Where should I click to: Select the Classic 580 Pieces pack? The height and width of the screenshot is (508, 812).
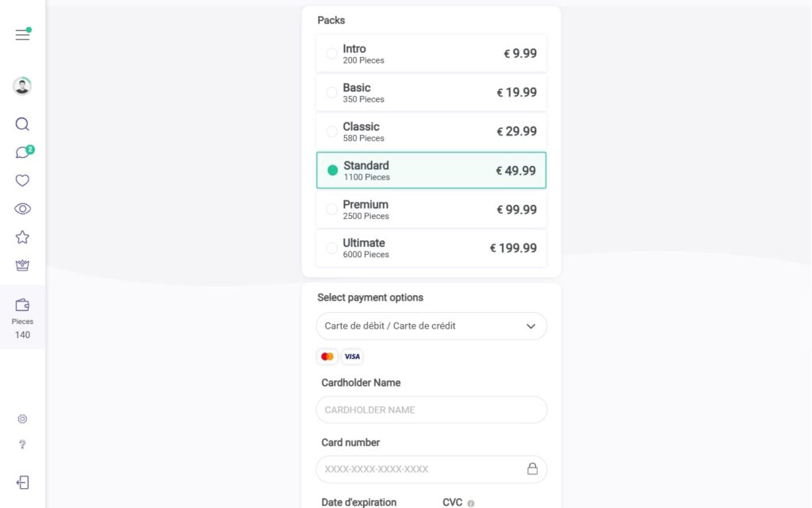(431, 132)
